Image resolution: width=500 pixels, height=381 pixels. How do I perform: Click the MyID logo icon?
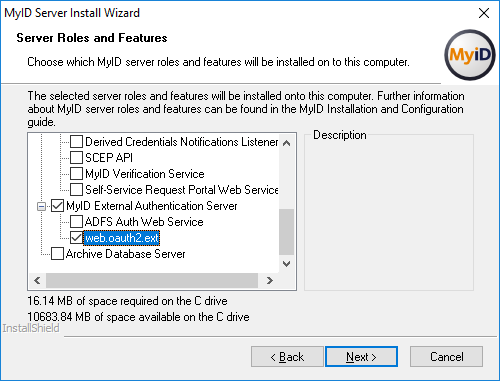tap(470, 55)
